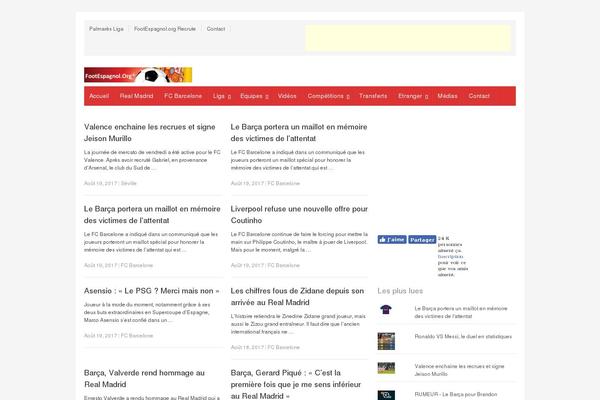
Task: Open the FC Barcelone menu item
Action: (x=183, y=96)
